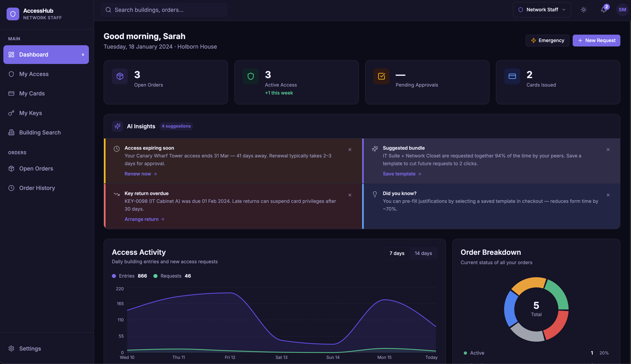Image resolution: width=631 pixels, height=364 pixels.
Task: Switch the chart to 14 days
Action: 423,253
